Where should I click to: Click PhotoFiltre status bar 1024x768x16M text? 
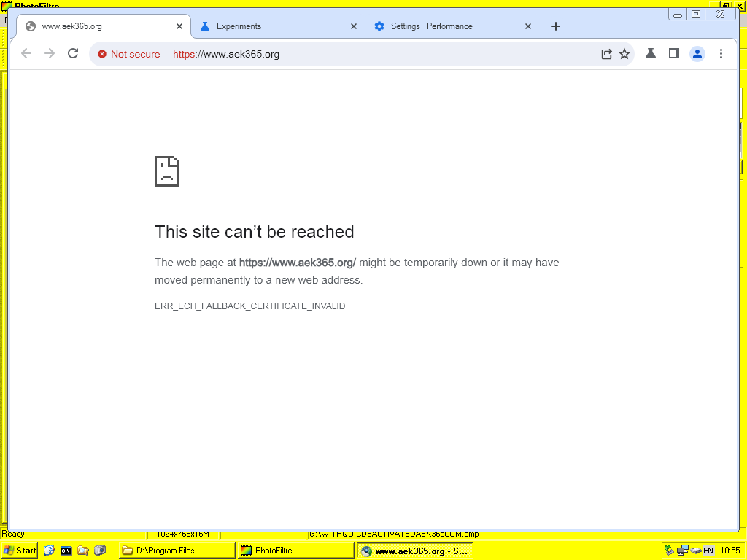(x=183, y=534)
